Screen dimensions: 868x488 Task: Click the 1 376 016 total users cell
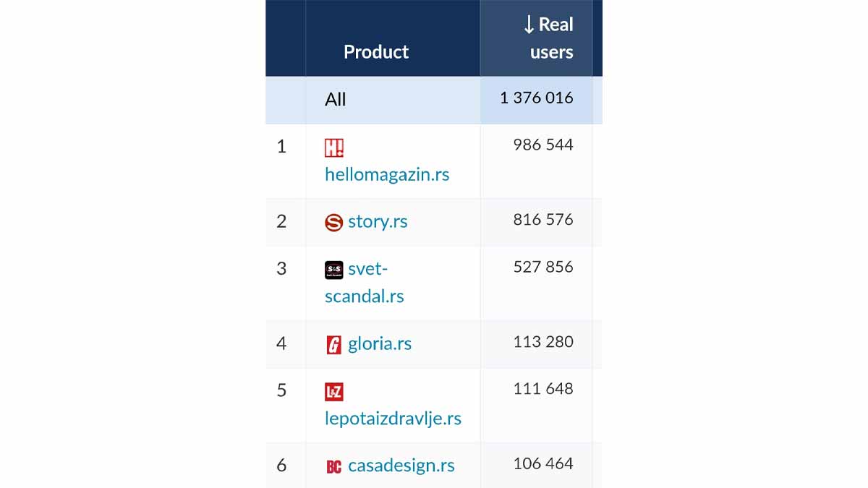point(537,98)
